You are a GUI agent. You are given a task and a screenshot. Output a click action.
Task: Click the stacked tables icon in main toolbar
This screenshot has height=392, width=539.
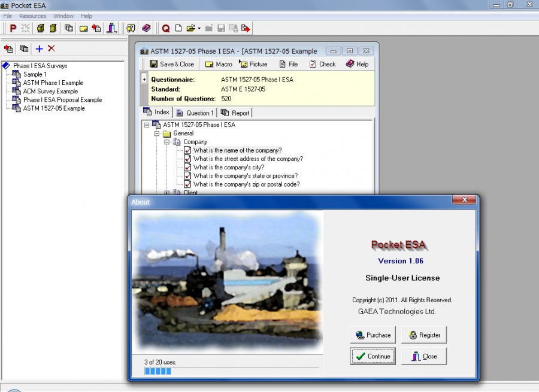click(x=69, y=28)
